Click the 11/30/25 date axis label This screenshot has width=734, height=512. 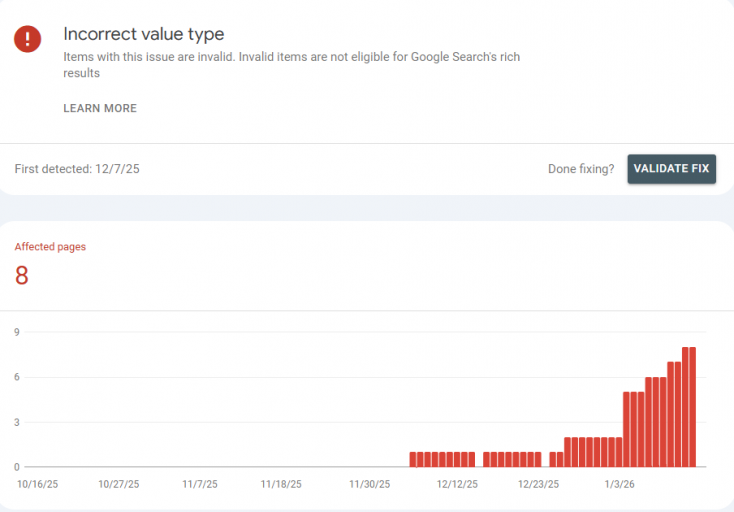pyautogui.click(x=369, y=484)
